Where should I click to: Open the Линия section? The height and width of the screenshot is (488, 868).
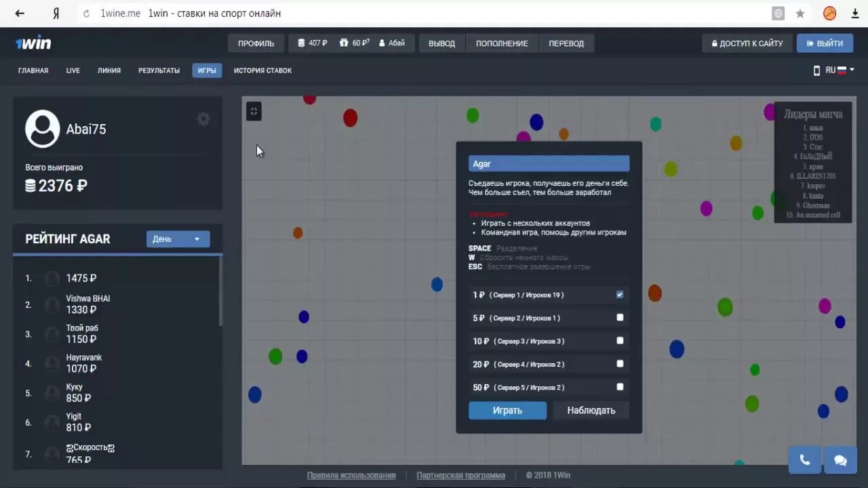pos(109,70)
